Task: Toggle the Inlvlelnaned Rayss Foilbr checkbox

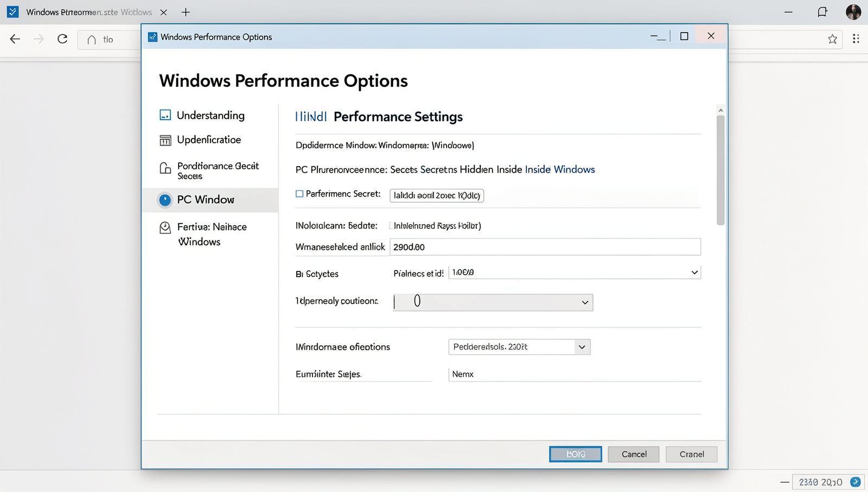Action: pyautogui.click(x=391, y=225)
